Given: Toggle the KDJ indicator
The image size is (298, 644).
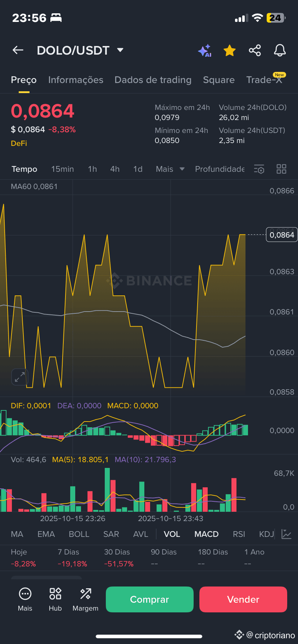Looking at the screenshot, I should [x=267, y=534].
